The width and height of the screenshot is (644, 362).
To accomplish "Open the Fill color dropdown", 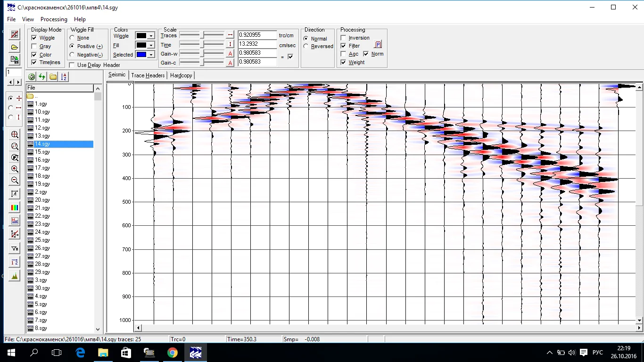I will pyautogui.click(x=151, y=45).
